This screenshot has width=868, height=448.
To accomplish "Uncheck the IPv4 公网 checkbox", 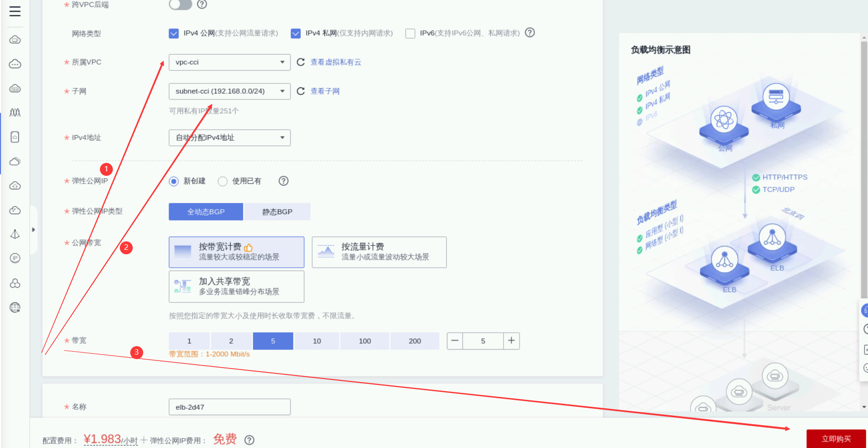I will [174, 33].
